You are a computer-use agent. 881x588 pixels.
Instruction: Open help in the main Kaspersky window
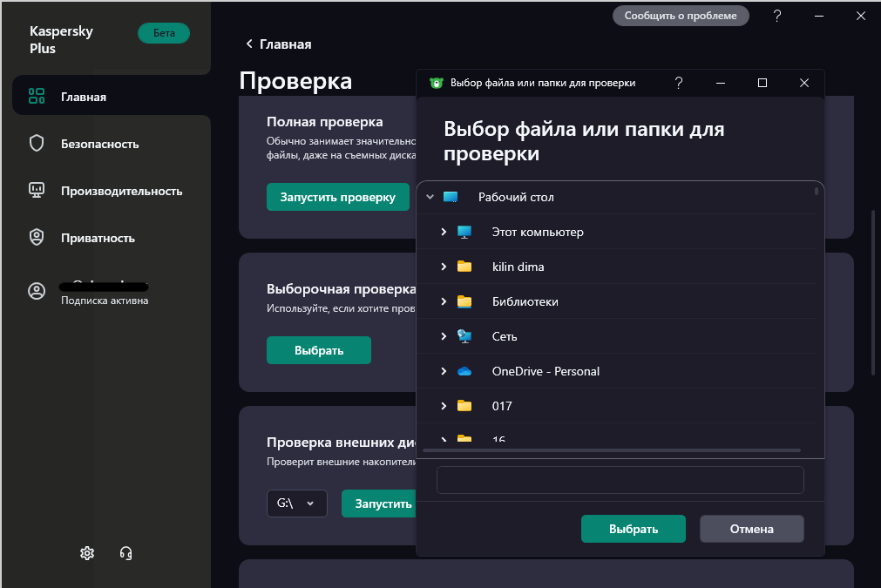(x=777, y=16)
